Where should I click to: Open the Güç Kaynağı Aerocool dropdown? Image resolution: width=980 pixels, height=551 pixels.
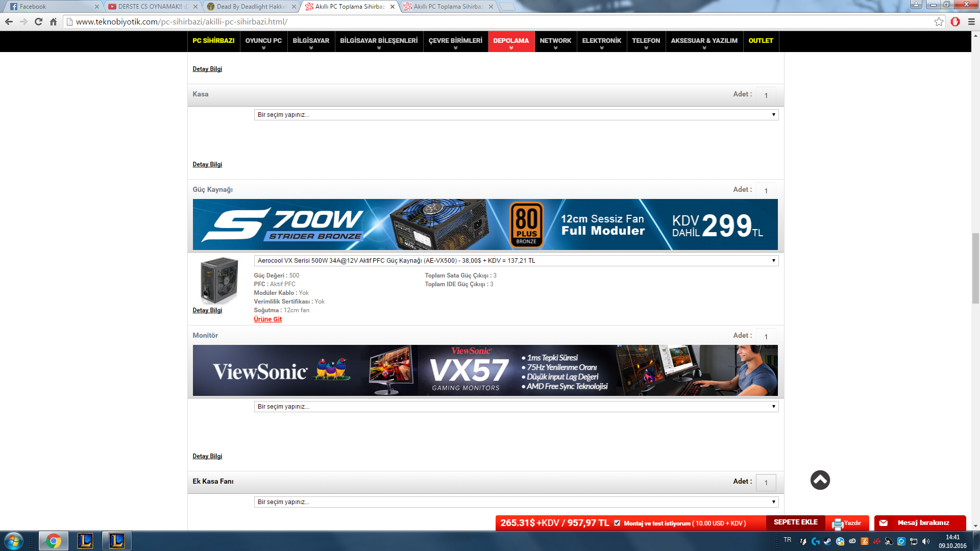tap(516, 261)
